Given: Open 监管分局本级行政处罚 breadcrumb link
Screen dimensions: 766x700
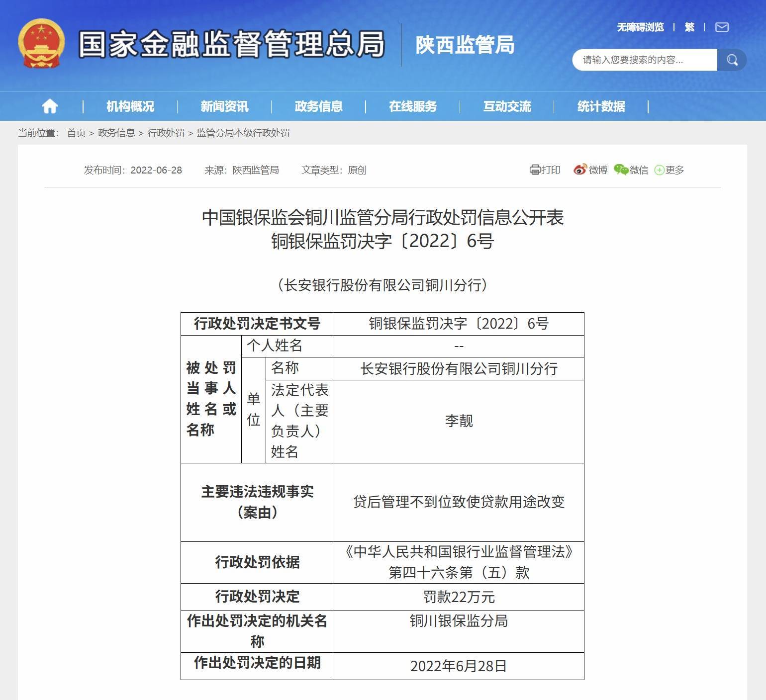Looking at the screenshot, I should [x=243, y=133].
